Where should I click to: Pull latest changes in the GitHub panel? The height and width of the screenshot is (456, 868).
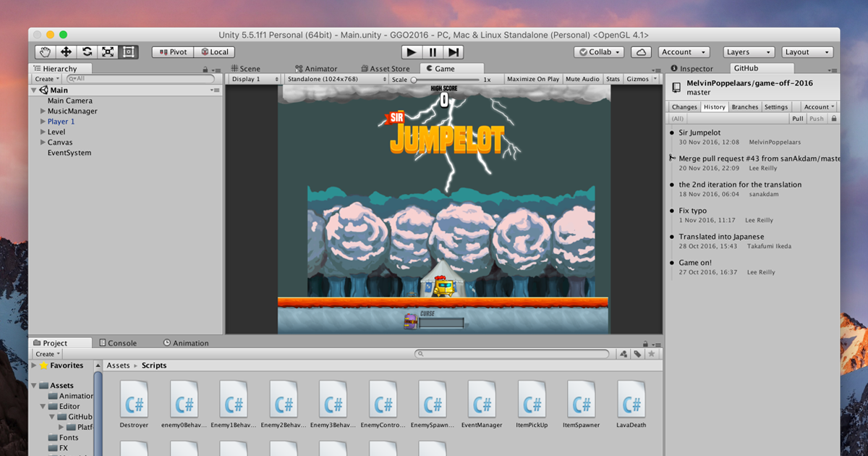click(798, 118)
